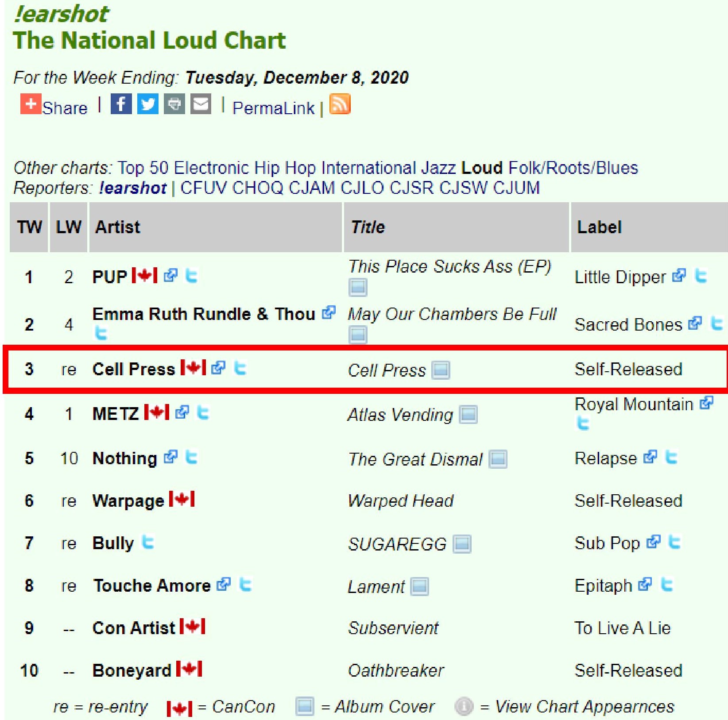The height and width of the screenshot is (720, 728).
Task: Open PUP's Twitter icon
Action: tap(191, 276)
